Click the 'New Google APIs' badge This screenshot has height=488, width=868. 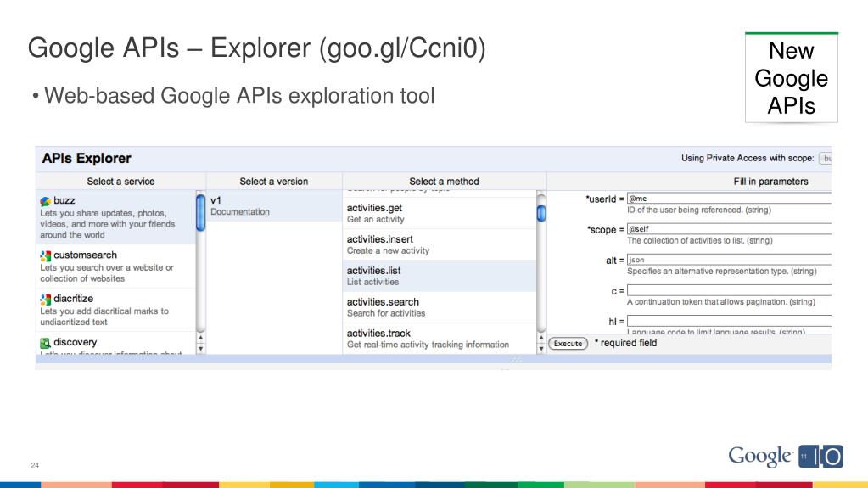(791, 77)
